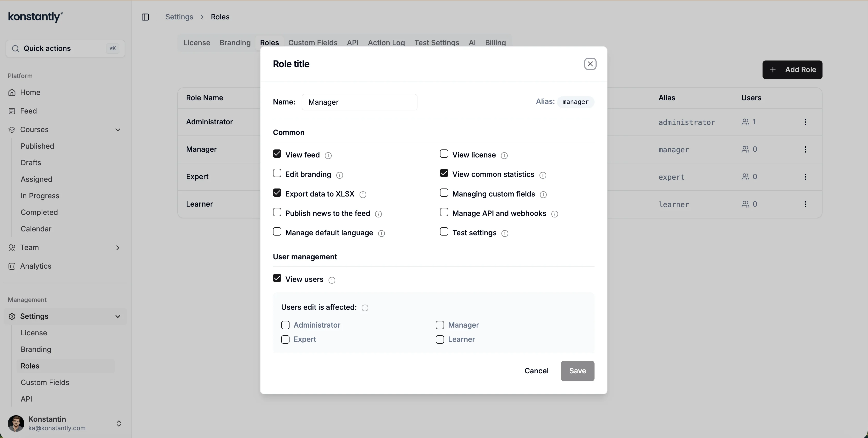This screenshot has height=438, width=868.
Task: Open the Learner row three-dot menu
Action: tap(805, 204)
